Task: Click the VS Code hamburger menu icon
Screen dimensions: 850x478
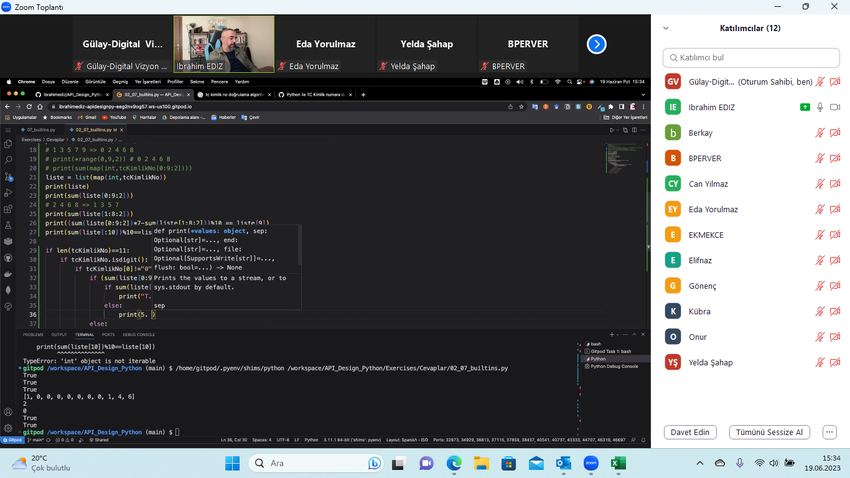Action: coord(8,130)
